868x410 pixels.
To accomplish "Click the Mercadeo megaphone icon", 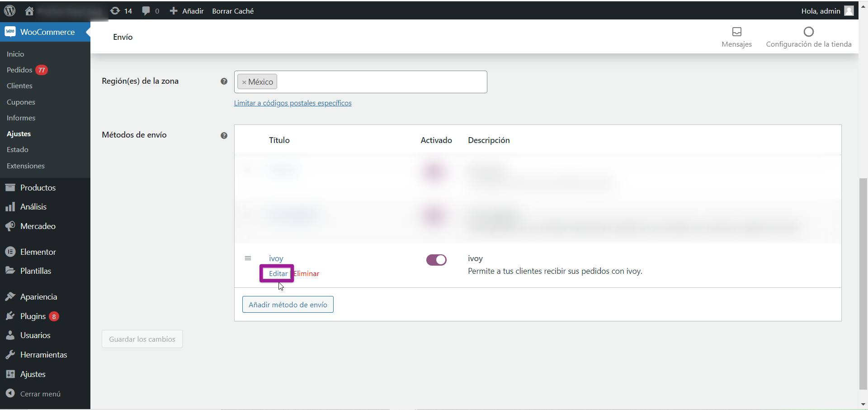I will coord(10,226).
